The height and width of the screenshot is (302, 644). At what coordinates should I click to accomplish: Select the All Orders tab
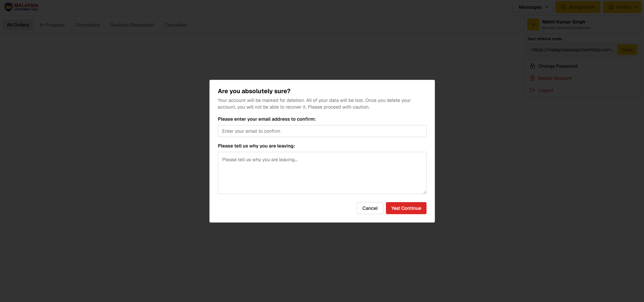tap(18, 25)
